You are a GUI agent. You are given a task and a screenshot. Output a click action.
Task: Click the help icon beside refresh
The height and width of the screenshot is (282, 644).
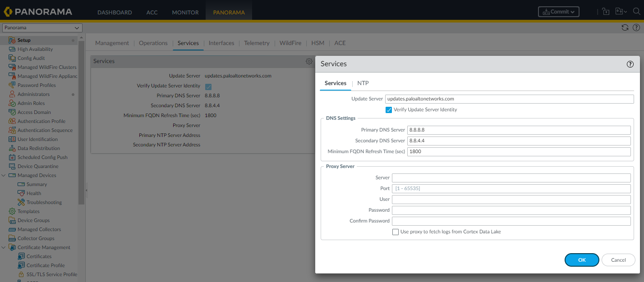click(x=636, y=27)
